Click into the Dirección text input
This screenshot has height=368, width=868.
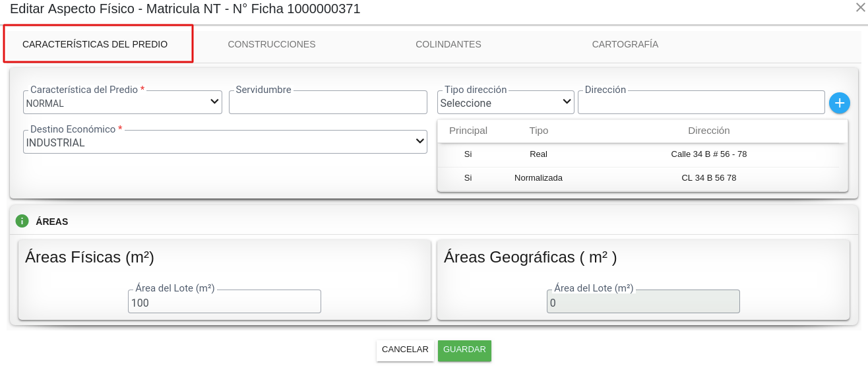point(700,104)
